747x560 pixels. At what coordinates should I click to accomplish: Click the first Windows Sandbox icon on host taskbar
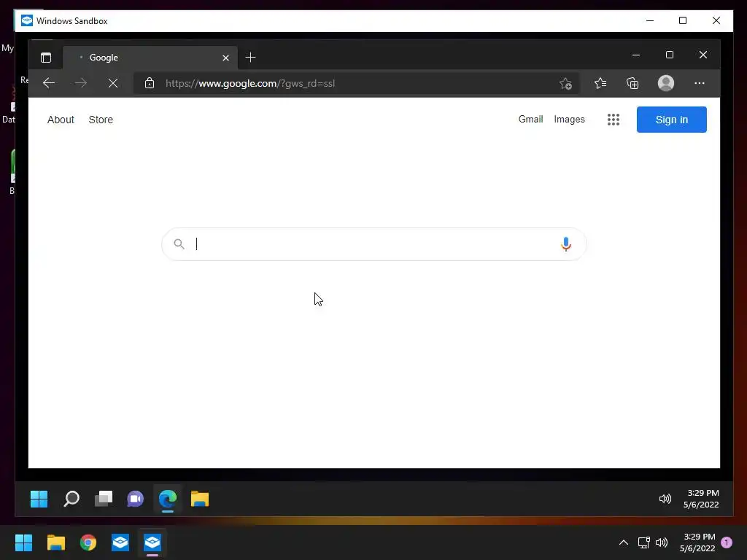120,542
